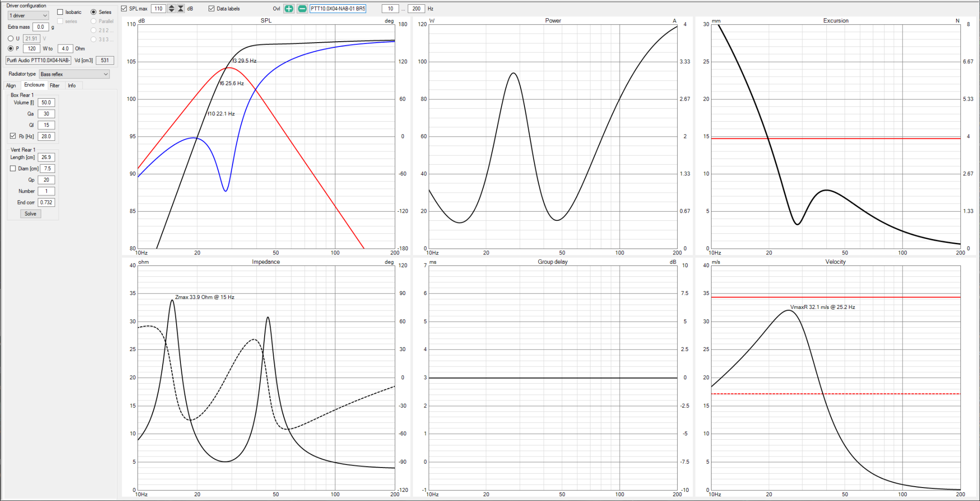Click the maximum frequency field showing 200
The image size is (980, 501).
(x=416, y=9)
